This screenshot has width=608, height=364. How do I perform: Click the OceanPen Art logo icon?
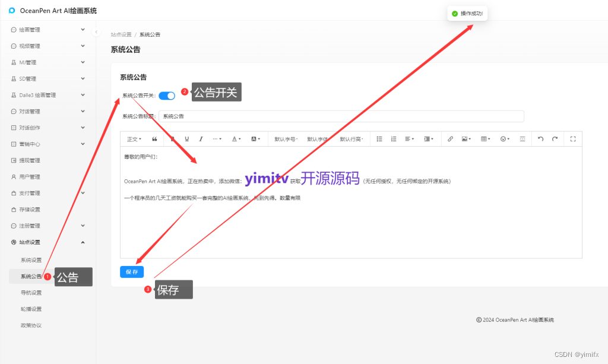[12, 11]
